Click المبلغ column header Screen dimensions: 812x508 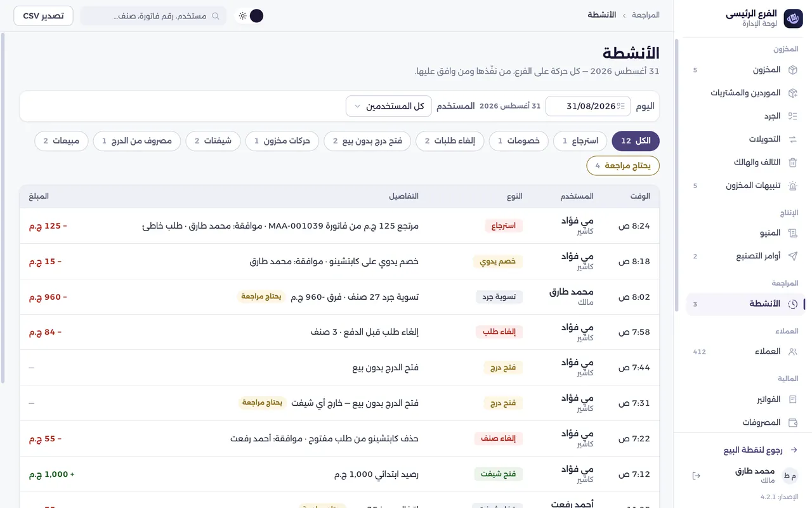[39, 196]
